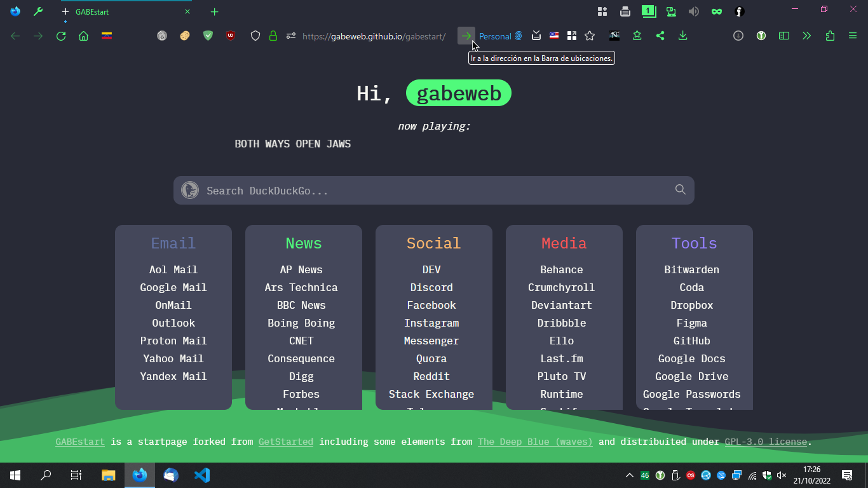
Task: Click the muted volume icon in system tray
Action: [x=782, y=475]
